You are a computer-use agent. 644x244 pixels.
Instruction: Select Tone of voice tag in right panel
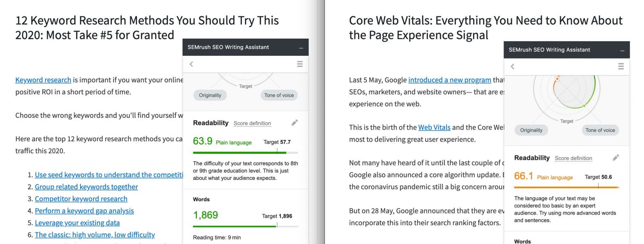[600, 130]
